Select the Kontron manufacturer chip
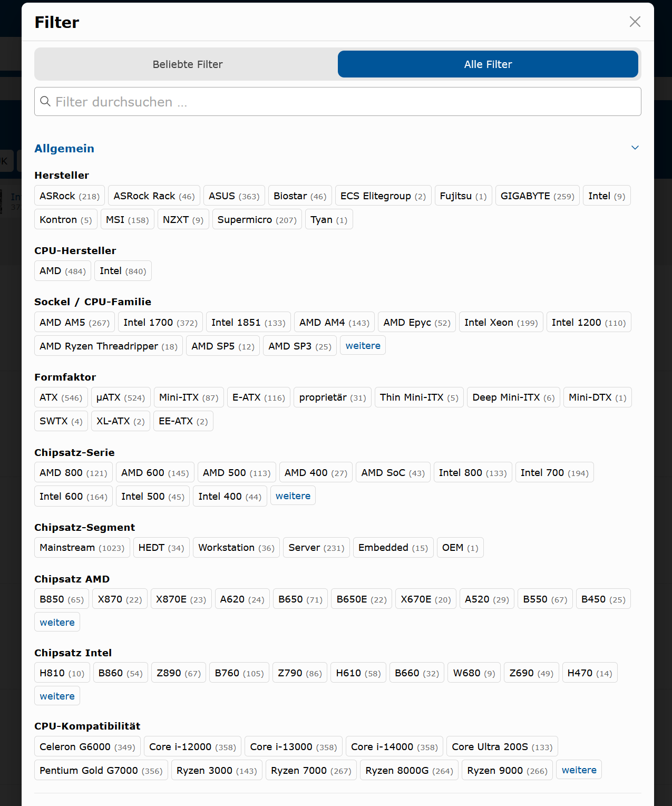The image size is (672, 806). point(66,219)
